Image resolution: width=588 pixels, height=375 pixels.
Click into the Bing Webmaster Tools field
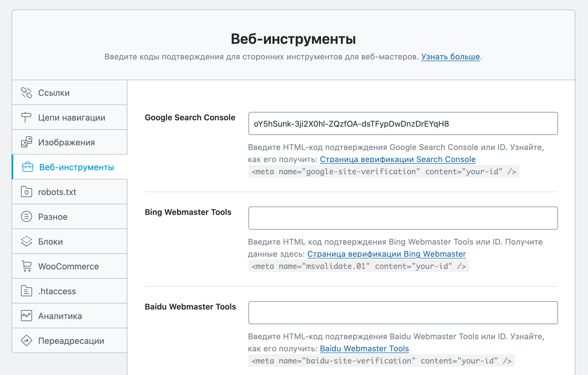pos(403,218)
